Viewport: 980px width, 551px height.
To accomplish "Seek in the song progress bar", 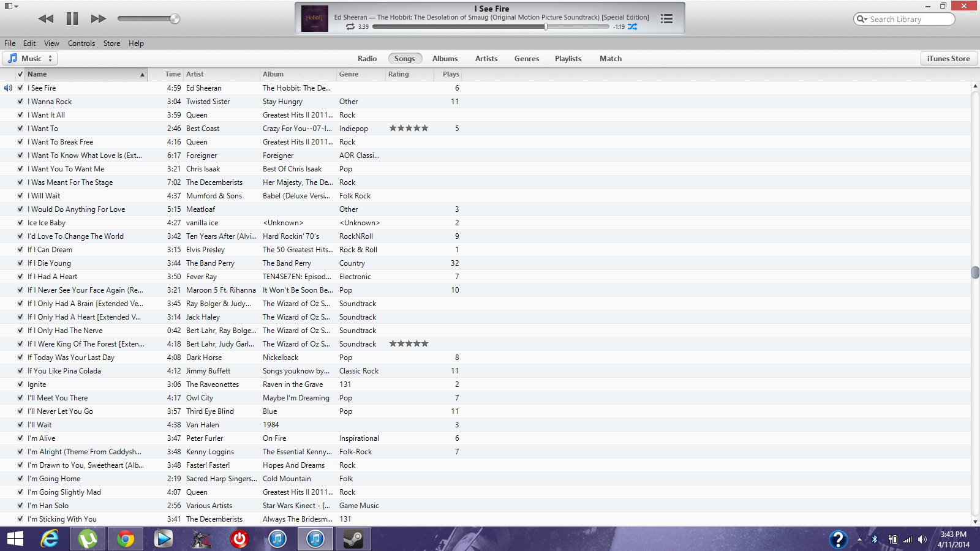I will coord(490,27).
